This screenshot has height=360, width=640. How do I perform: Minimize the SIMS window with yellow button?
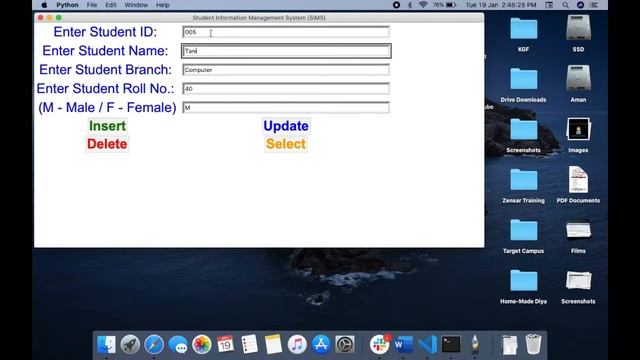coord(49,18)
